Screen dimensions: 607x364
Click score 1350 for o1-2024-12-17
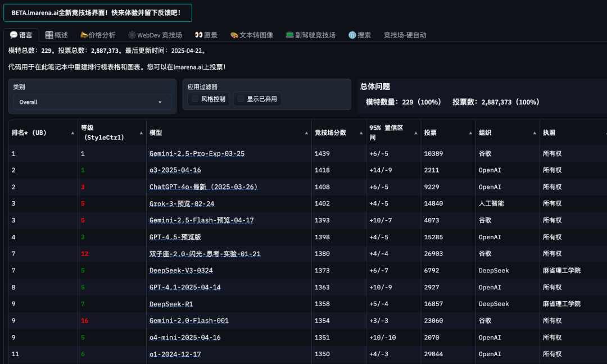(x=322, y=354)
